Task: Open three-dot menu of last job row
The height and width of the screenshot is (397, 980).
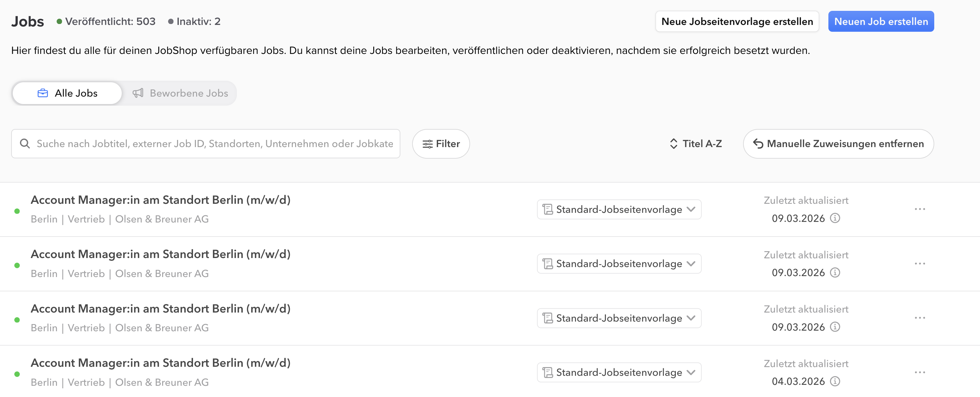Action: click(x=920, y=372)
